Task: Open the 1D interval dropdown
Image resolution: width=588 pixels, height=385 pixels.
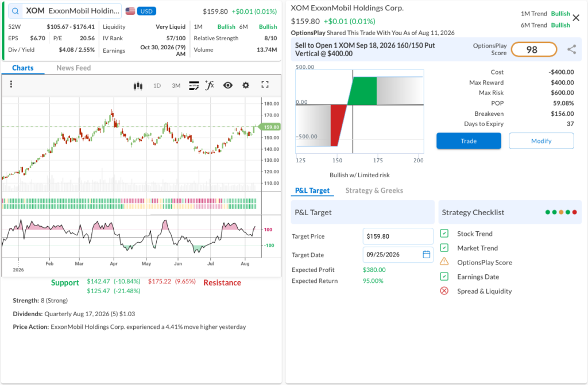Action: tap(157, 85)
